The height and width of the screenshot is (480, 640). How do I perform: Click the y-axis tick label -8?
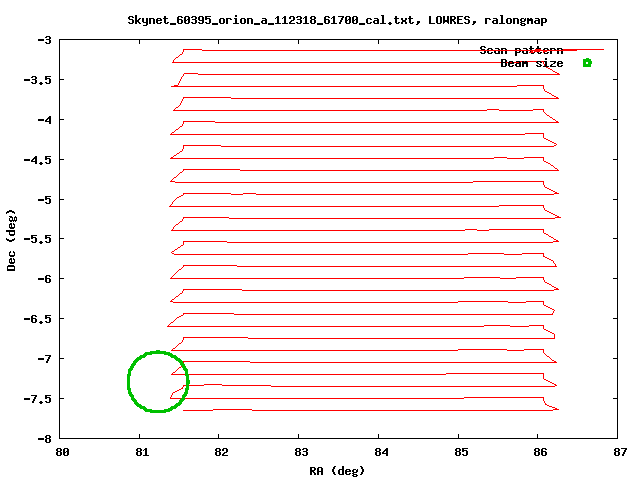pos(44,439)
